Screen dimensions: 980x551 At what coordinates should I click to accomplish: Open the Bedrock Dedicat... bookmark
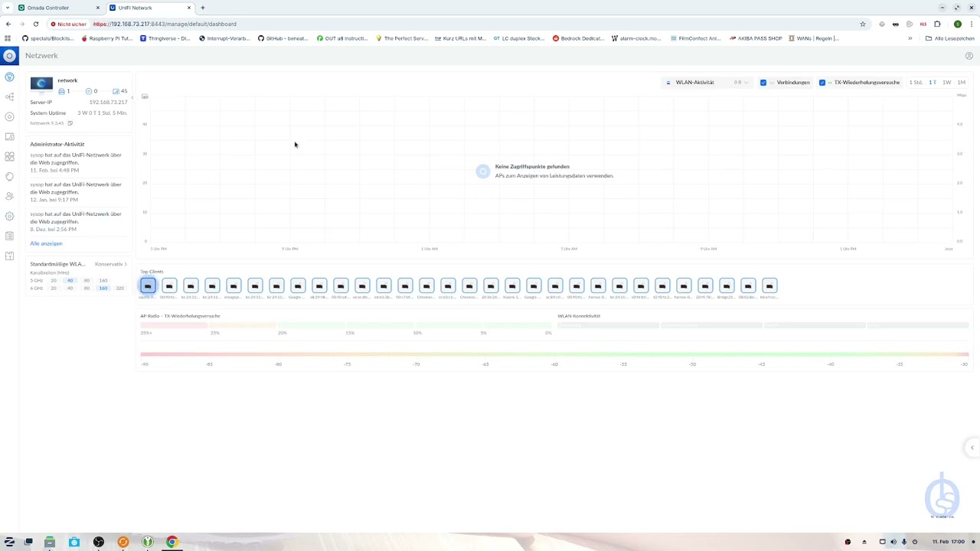tap(578, 38)
